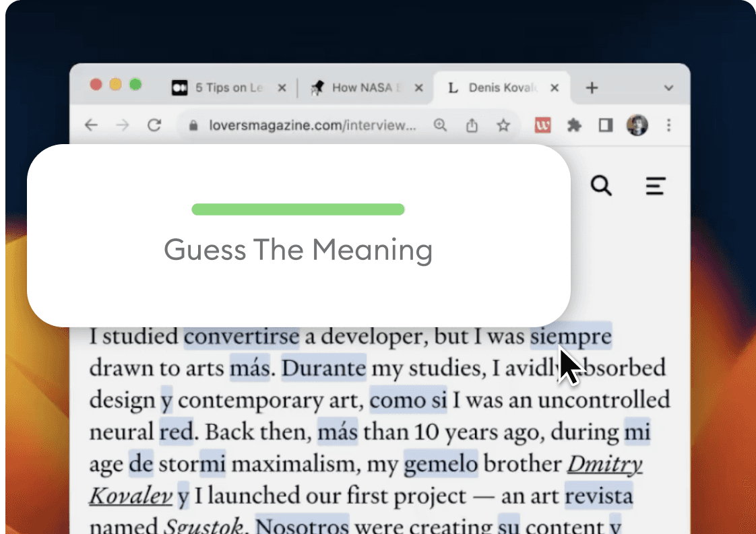Viewport: 756px width, 534px height.
Task: Open the red W extension icon
Action: [542, 125]
